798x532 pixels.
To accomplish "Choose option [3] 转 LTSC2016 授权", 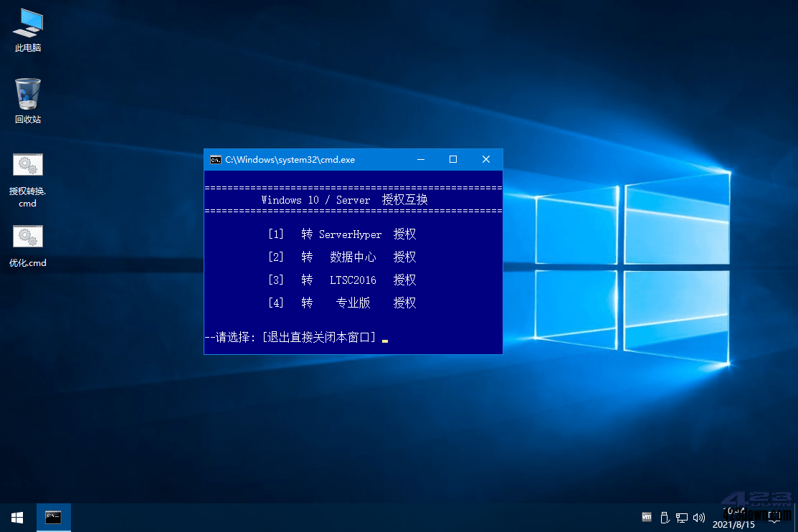I will click(342, 280).
